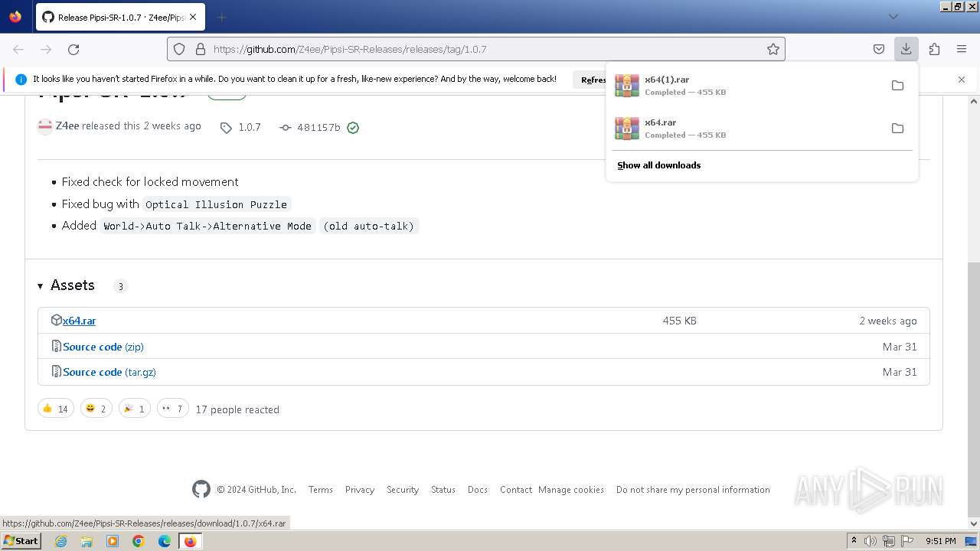980x551 pixels.
Task: View site security padlock info
Action: pyautogui.click(x=201, y=49)
